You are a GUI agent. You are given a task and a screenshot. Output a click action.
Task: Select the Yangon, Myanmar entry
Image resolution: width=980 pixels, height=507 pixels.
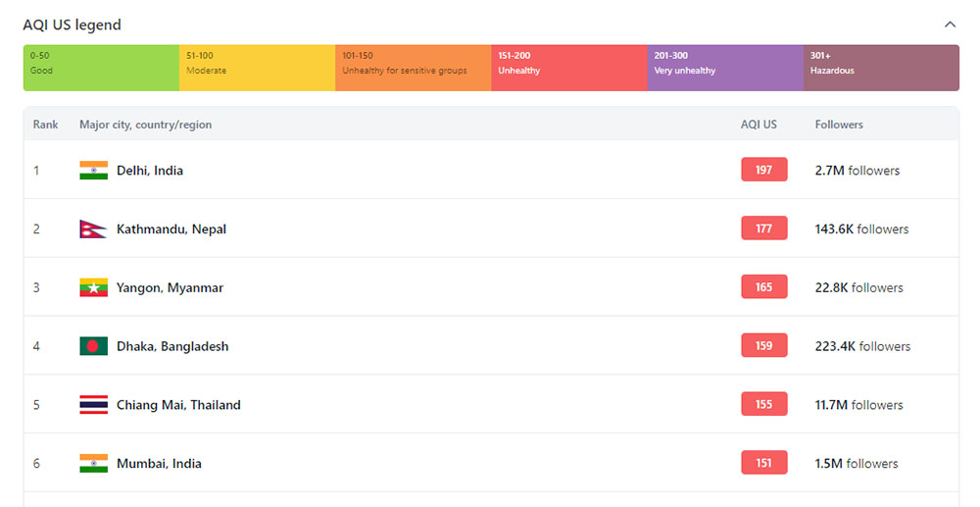pos(170,288)
